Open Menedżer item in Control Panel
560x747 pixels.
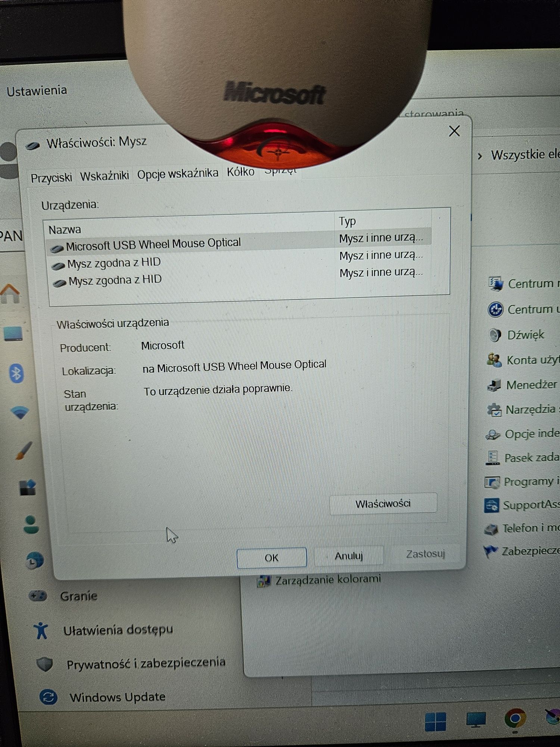click(531, 385)
